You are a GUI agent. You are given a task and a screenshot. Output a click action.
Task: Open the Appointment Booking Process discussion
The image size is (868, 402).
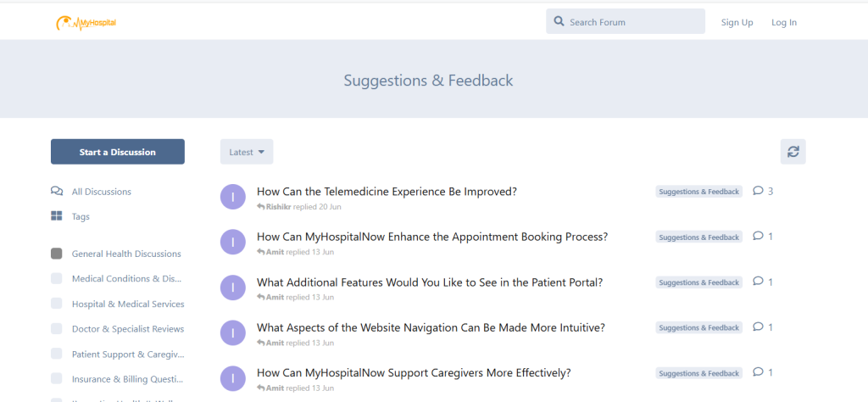tap(431, 237)
